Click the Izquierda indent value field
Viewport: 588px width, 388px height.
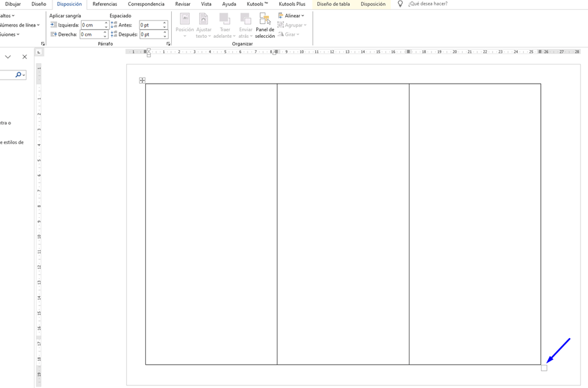[92, 25]
